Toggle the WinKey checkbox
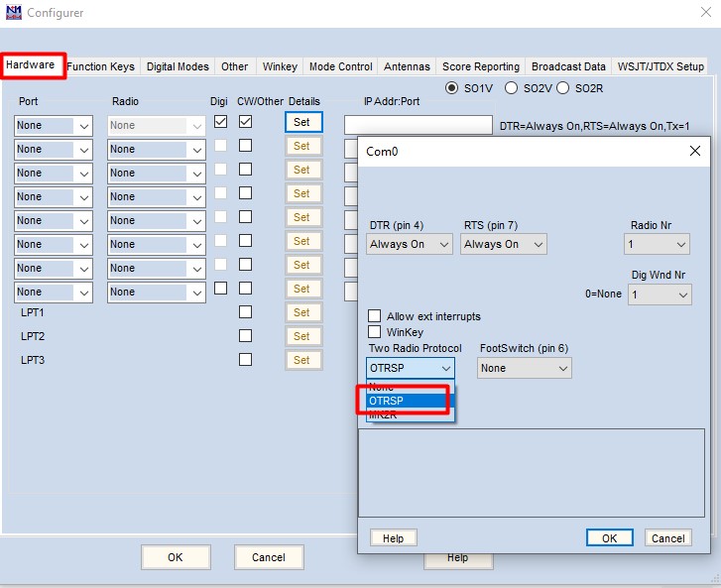The height and width of the screenshot is (588, 721). click(375, 332)
